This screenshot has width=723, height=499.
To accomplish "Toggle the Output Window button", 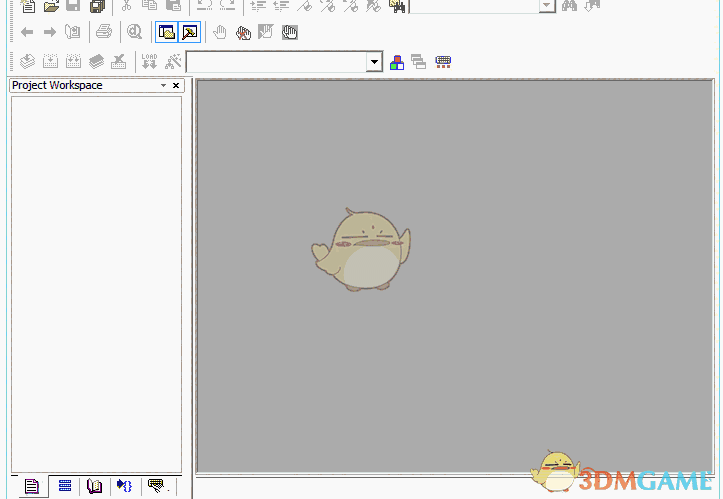I will 189,33.
